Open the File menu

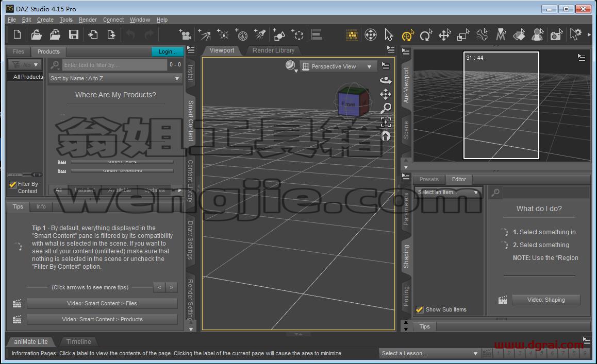[x=12, y=20]
